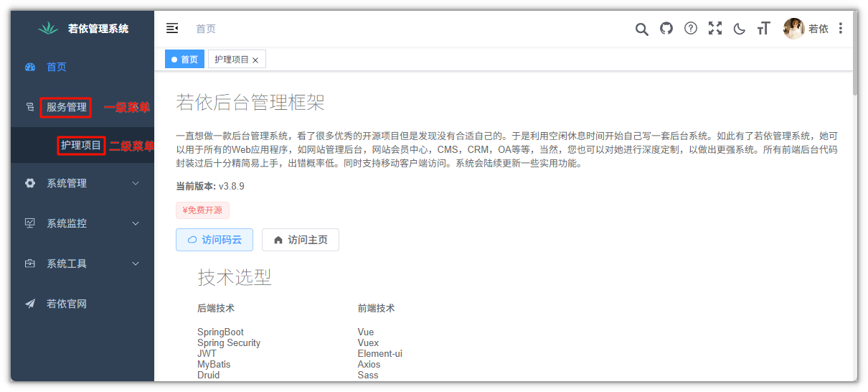The image size is (868, 392).
Task: Open the GitHub source icon
Action: pyautogui.click(x=666, y=29)
